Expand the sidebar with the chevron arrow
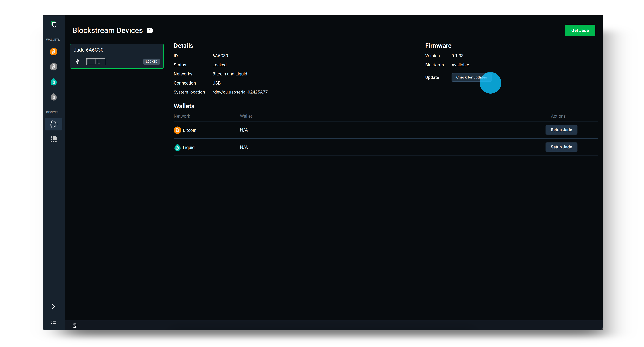The width and height of the screenshot is (644, 347). point(53,307)
